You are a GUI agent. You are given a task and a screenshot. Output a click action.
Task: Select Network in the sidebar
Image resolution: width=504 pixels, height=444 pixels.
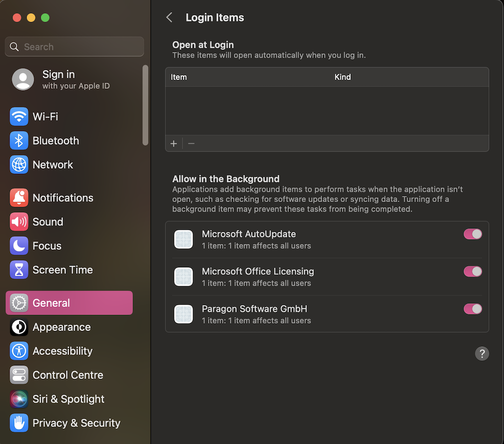(69, 165)
